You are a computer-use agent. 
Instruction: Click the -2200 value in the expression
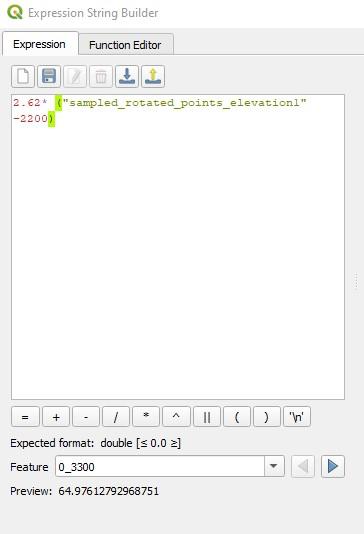coord(31,119)
